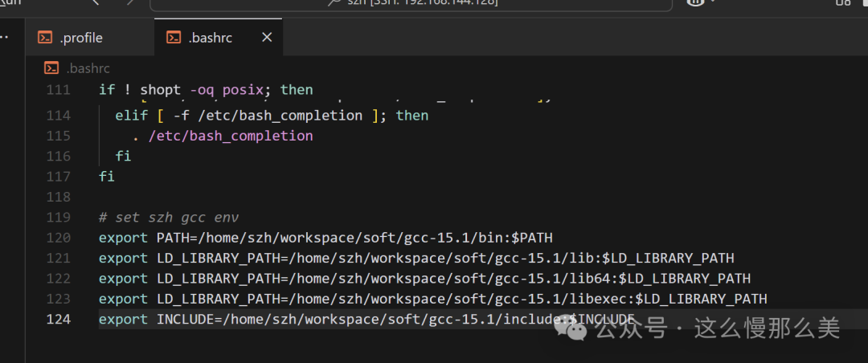The width and height of the screenshot is (868, 363).
Task: Click line number 116
Action: pos(58,157)
